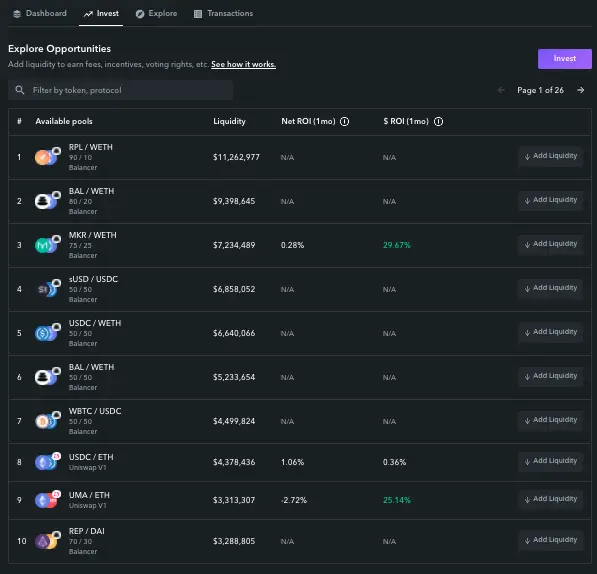Click the REP / DAI token icon

[48, 540]
